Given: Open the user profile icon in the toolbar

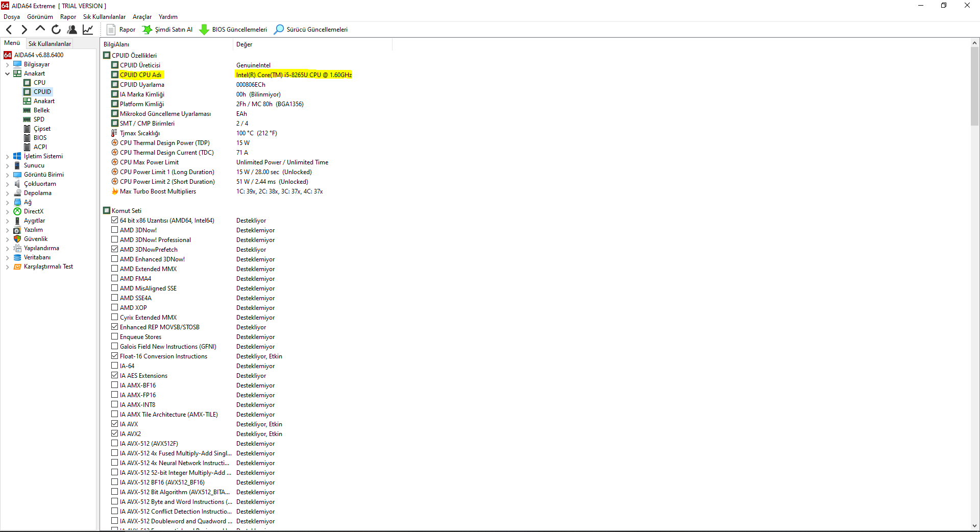Looking at the screenshot, I should (72, 30).
